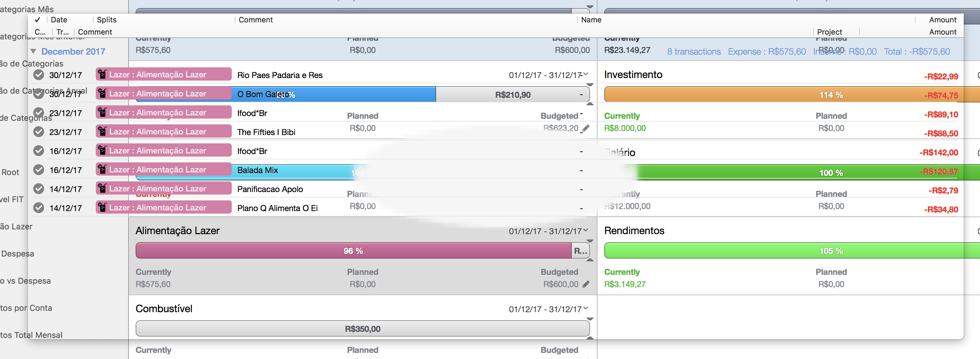This screenshot has width=980, height=359.
Task: Click down triangle above Combustível R$350,00 bar
Action: [x=590, y=319]
